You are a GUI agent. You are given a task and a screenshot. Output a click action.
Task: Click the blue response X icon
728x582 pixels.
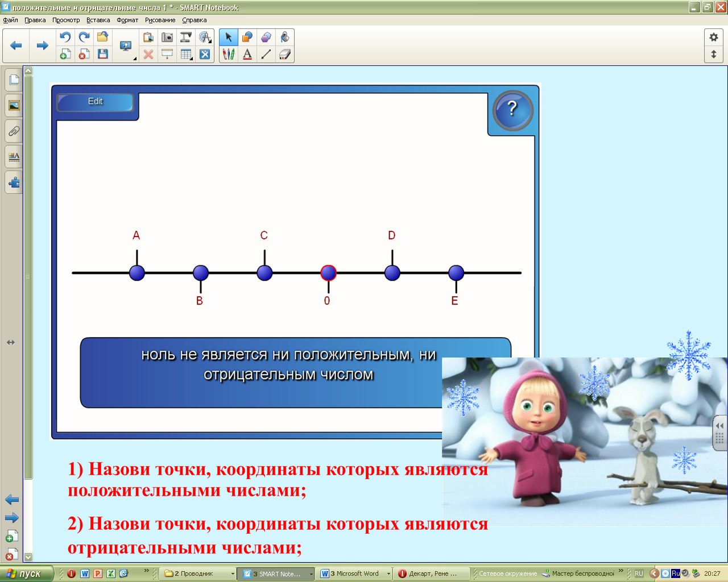(205, 54)
